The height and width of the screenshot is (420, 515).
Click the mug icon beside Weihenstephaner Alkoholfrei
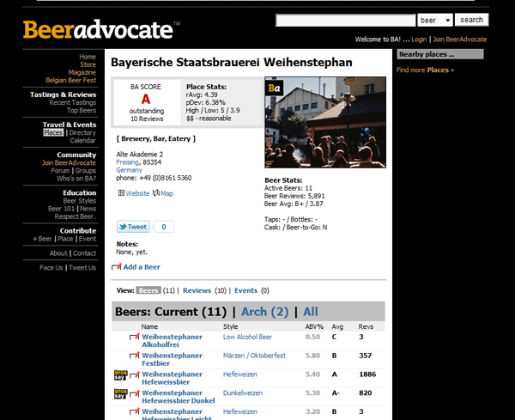pos(135,337)
